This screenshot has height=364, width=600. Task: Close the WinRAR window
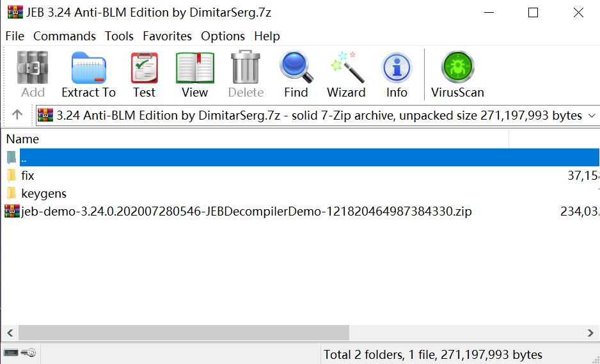click(x=578, y=12)
